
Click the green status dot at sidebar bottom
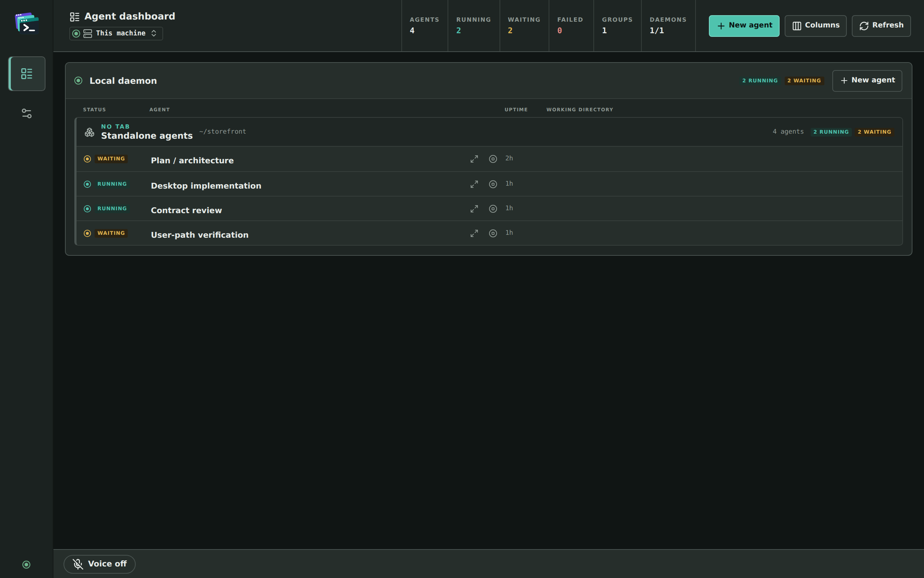click(26, 565)
